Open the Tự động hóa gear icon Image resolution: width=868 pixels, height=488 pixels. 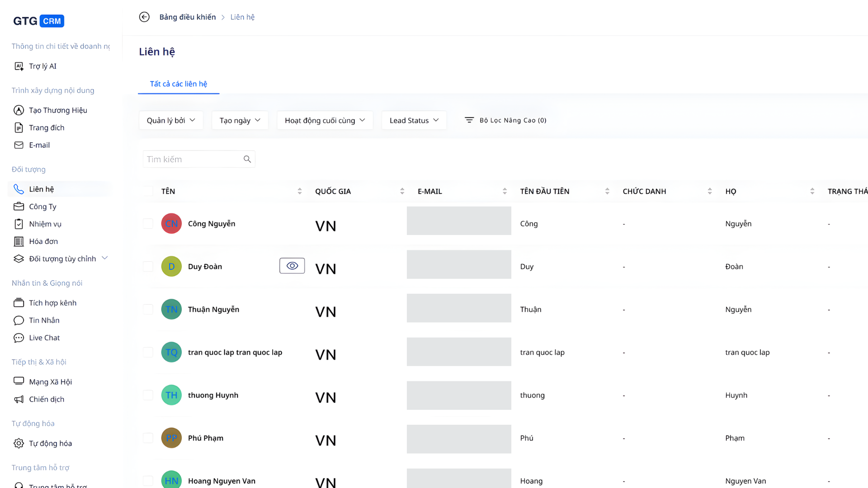click(x=19, y=443)
